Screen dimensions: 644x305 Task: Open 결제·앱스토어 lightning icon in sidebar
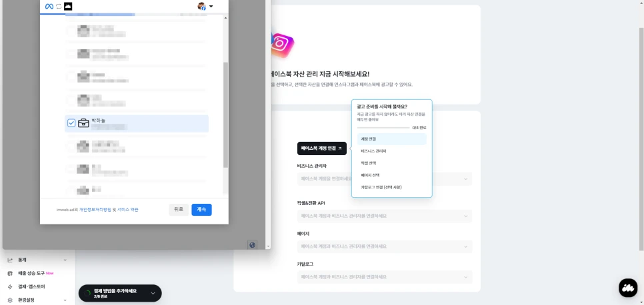click(10, 287)
